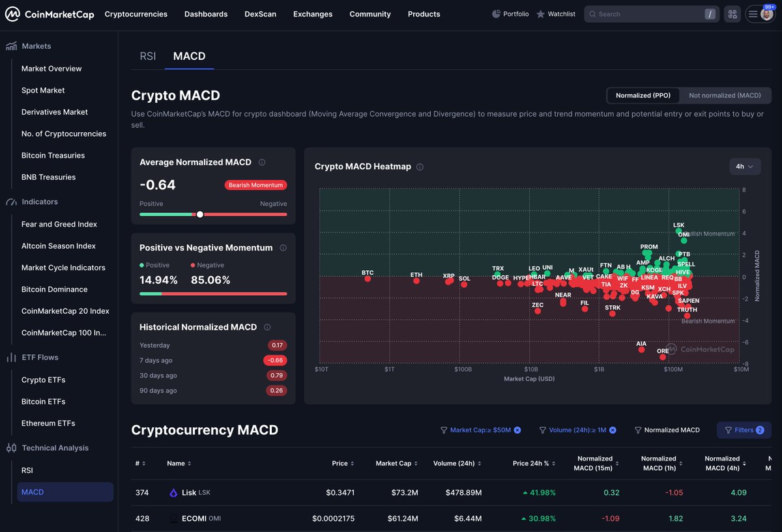Click info icon next to Average Normalized MACD
Viewport: 782px width, 532px height.
point(262,162)
